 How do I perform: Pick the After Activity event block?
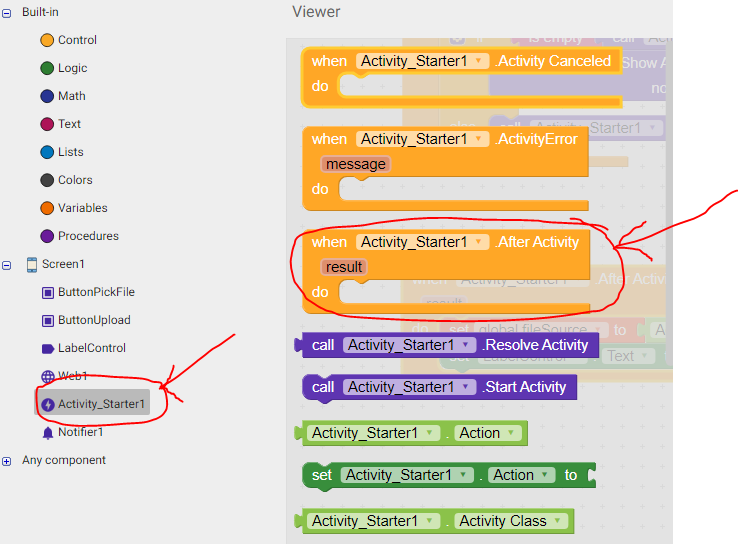(x=446, y=271)
